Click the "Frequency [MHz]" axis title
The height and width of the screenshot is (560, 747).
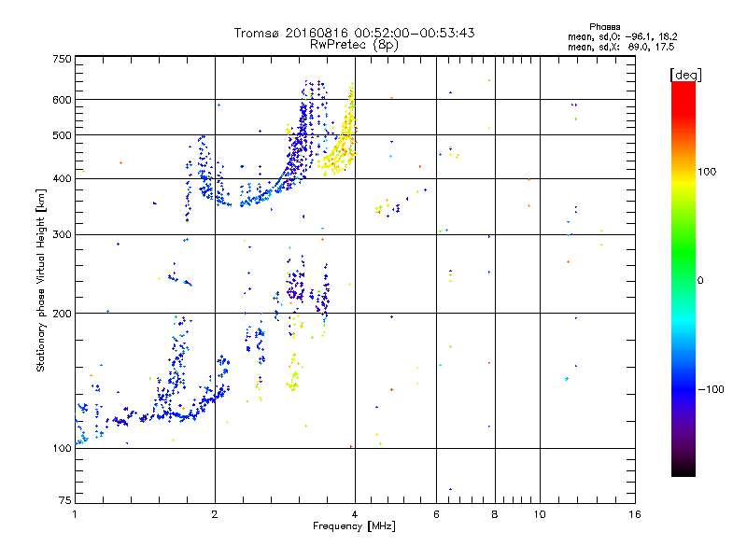[x=354, y=526]
